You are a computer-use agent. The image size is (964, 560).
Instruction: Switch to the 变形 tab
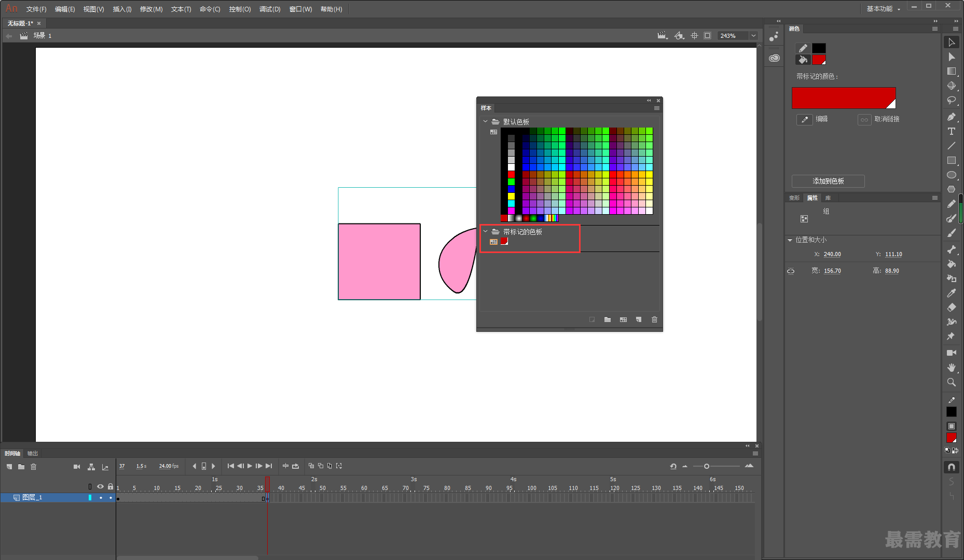(794, 198)
